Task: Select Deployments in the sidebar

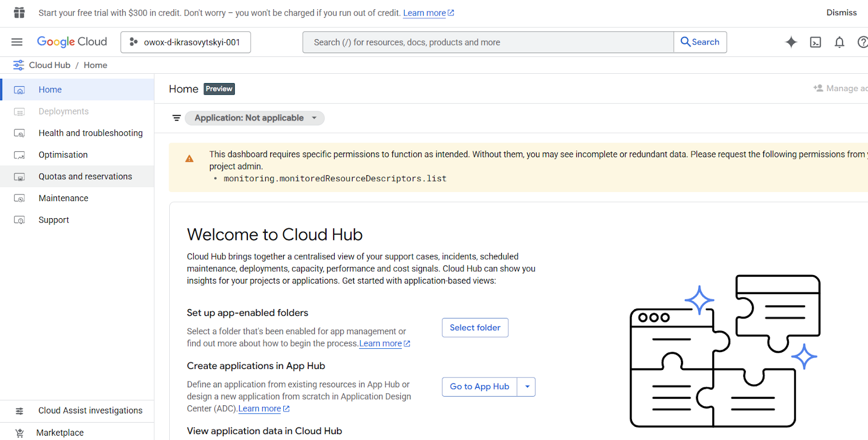Action: point(77,111)
